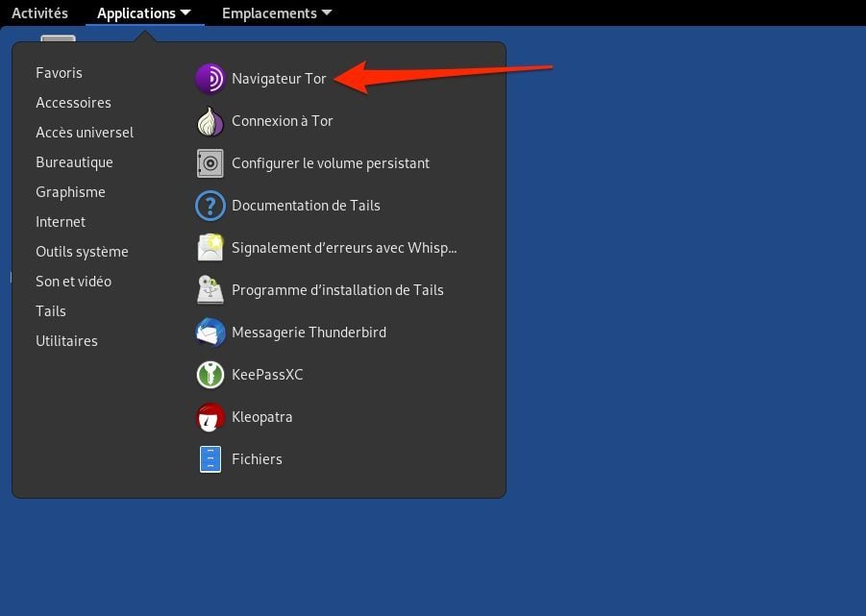The height and width of the screenshot is (616, 866).
Task: Open the Connexion à Tor onion icon
Action: pos(210,121)
